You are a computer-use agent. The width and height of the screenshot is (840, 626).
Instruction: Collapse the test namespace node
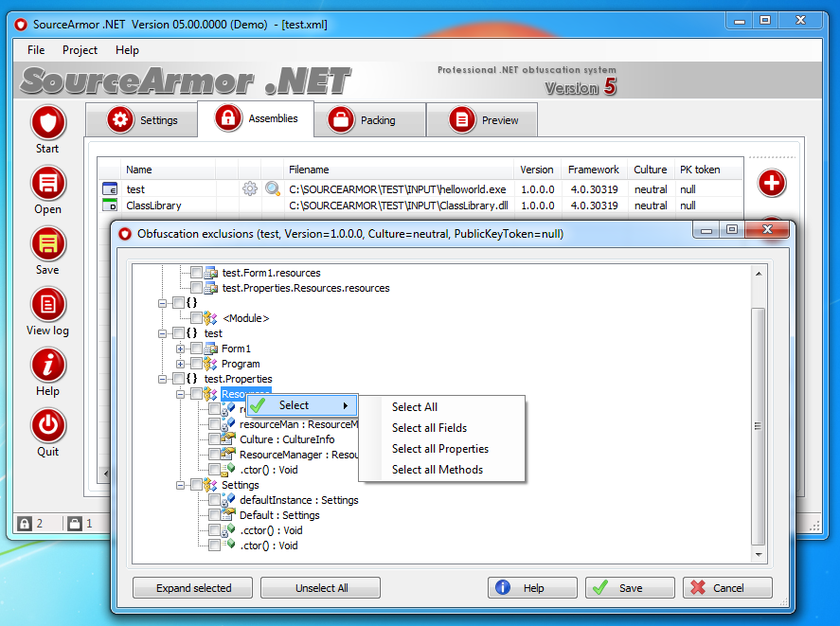tap(162, 333)
